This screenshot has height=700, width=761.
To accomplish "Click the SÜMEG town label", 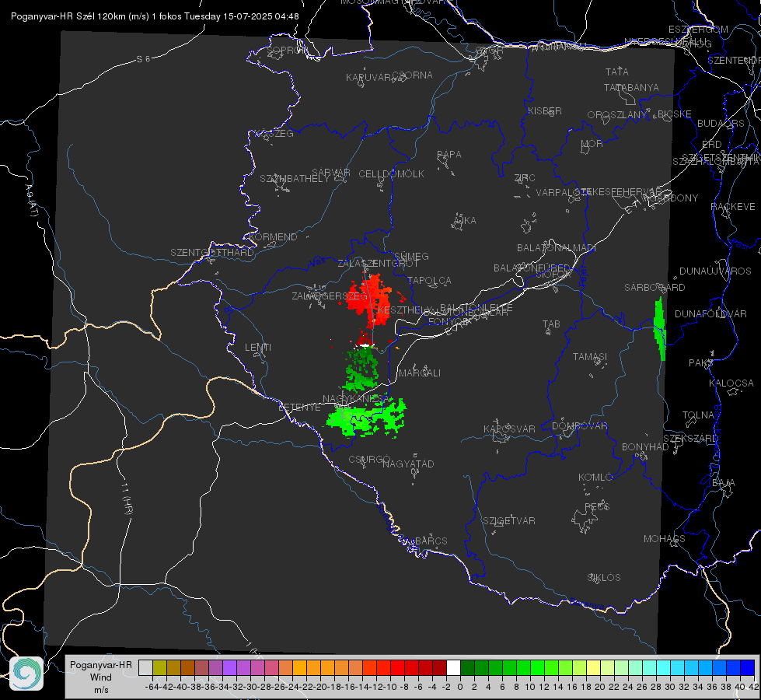I will [x=411, y=256].
